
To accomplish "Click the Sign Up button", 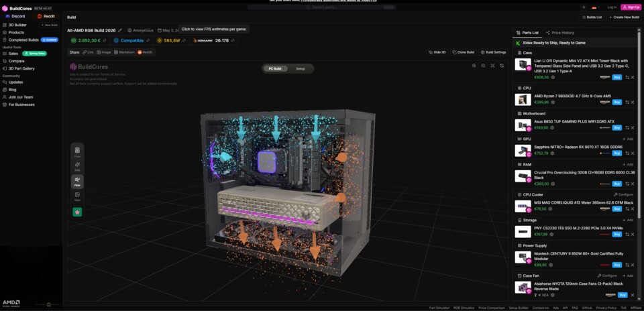I will [631, 7].
